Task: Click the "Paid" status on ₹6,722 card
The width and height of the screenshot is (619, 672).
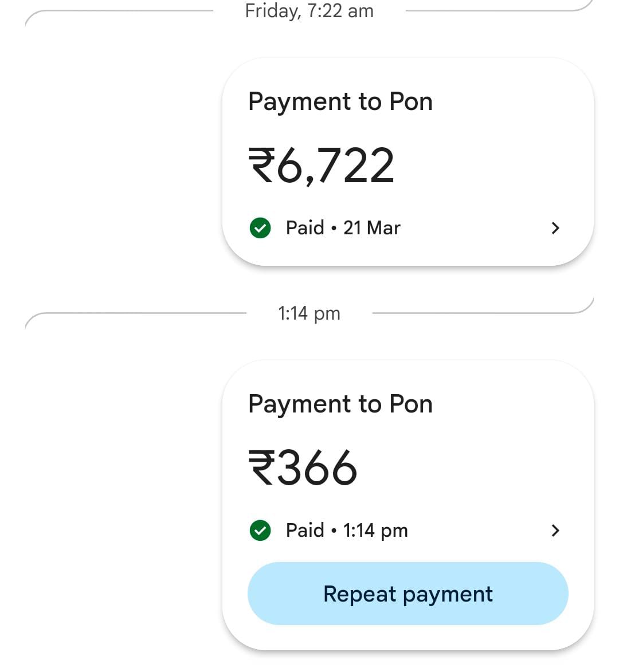Action: tap(305, 228)
